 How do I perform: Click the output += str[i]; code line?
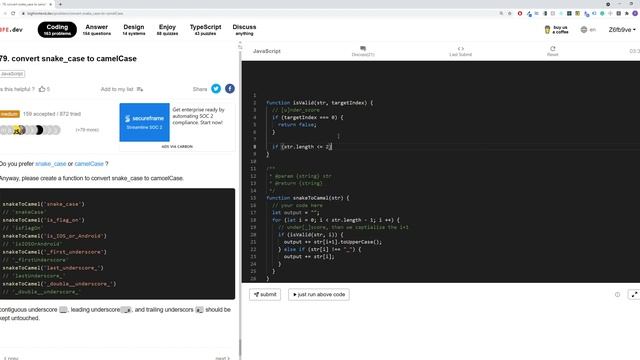pos(309,257)
